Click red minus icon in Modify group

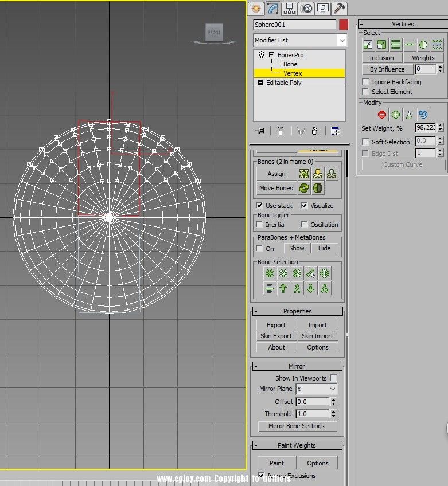click(382, 115)
